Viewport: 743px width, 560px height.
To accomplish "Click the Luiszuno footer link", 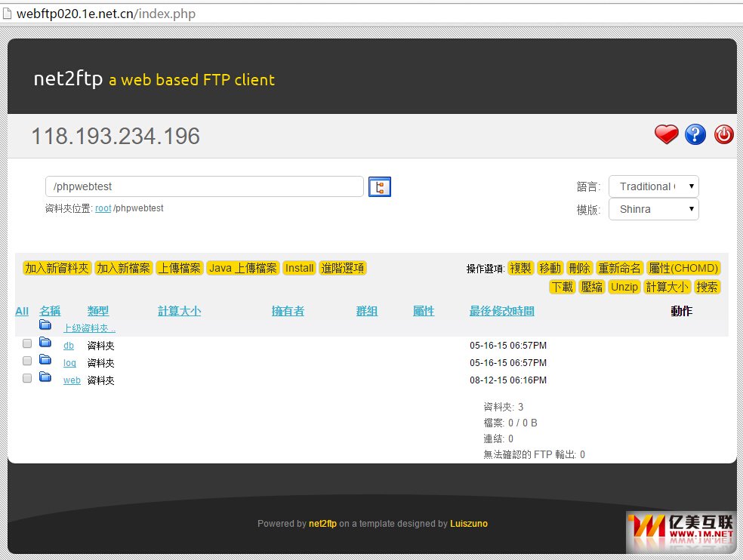I will pos(469,524).
